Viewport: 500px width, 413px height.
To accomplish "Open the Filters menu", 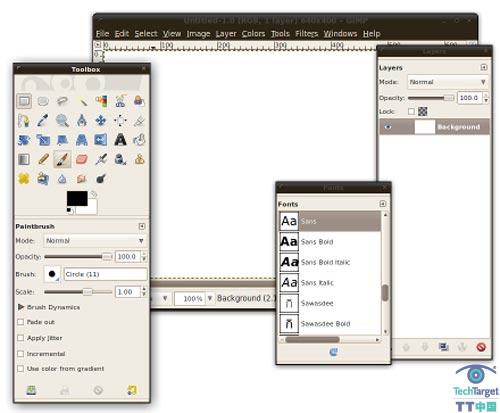I will click(307, 34).
